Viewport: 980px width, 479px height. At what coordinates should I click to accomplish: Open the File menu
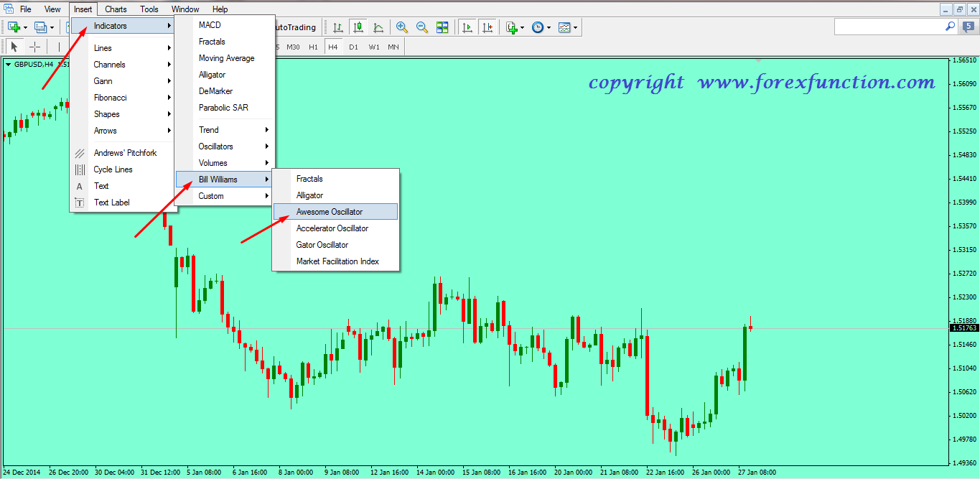26,9
